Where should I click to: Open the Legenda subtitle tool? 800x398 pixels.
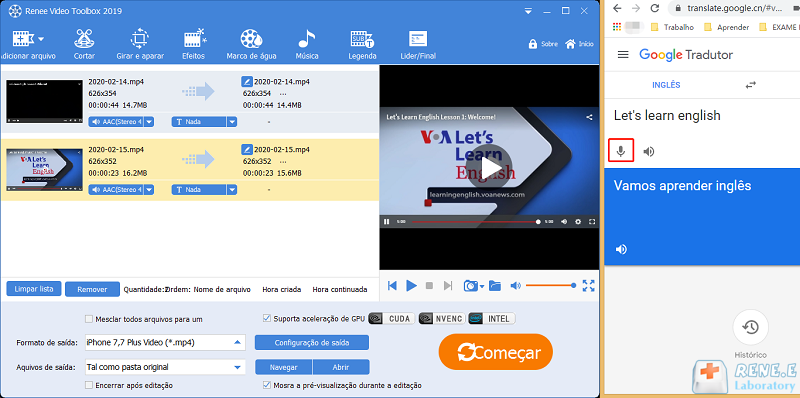[x=362, y=45]
